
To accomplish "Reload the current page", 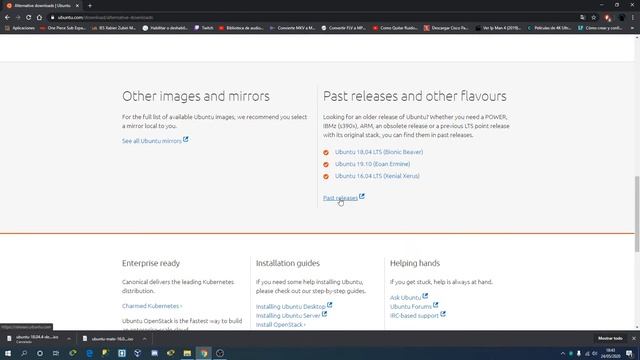I will click(x=29, y=18).
